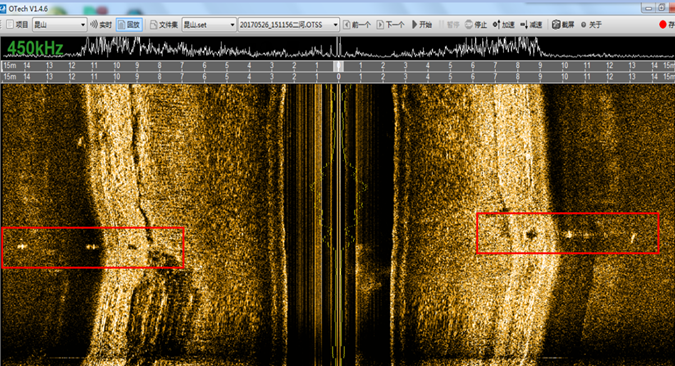Switch to 实时 real-time mode
This screenshot has height=366, width=675.
tap(101, 25)
